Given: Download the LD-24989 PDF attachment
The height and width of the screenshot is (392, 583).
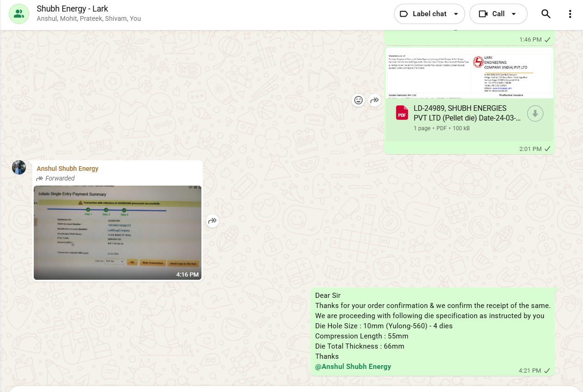Looking at the screenshot, I should [535, 114].
